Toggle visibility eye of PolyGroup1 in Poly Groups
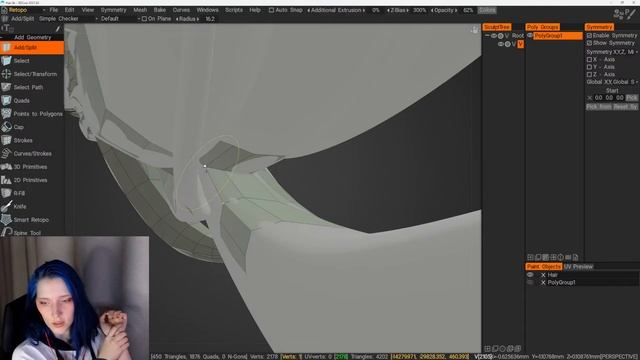The height and width of the screenshot is (360, 640). pos(530,36)
